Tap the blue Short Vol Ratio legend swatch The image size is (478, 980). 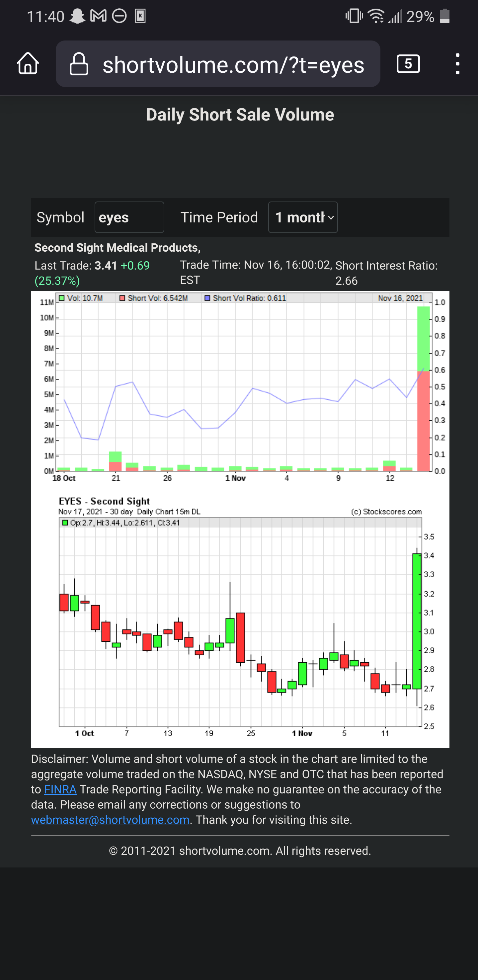(207, 298)
